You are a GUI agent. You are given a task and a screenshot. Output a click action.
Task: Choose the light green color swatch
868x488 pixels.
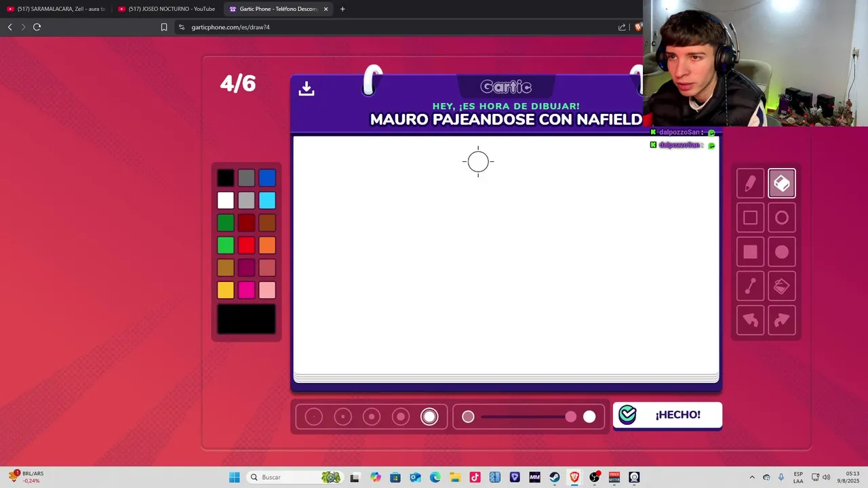(226, 245)
